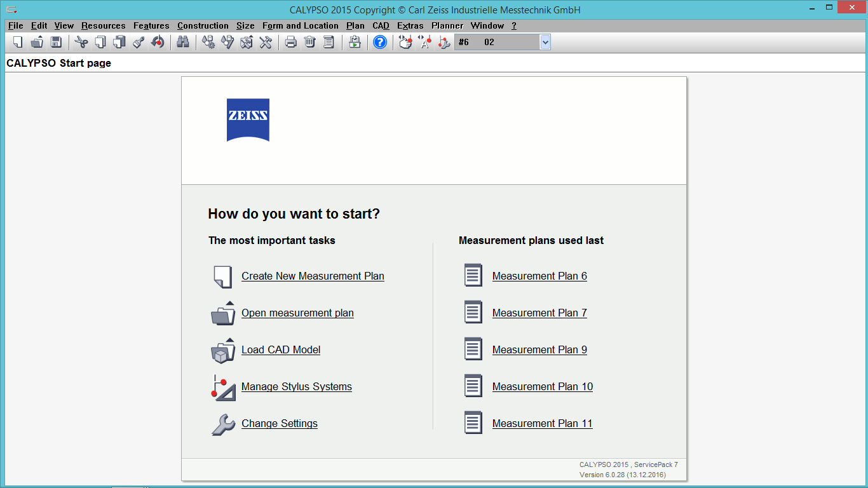Screen dimensions: 868x488
Task: Open the CAD menu
Action: (381, 26)
